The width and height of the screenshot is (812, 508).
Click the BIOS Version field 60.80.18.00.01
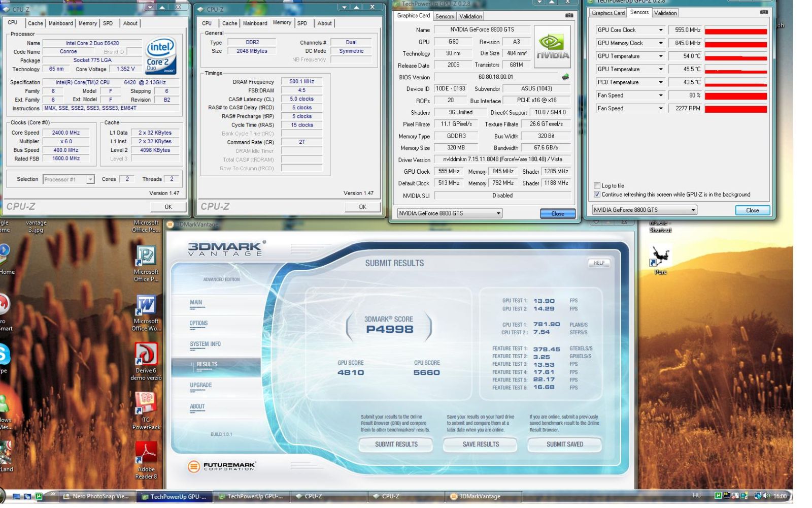pos(495,77)
